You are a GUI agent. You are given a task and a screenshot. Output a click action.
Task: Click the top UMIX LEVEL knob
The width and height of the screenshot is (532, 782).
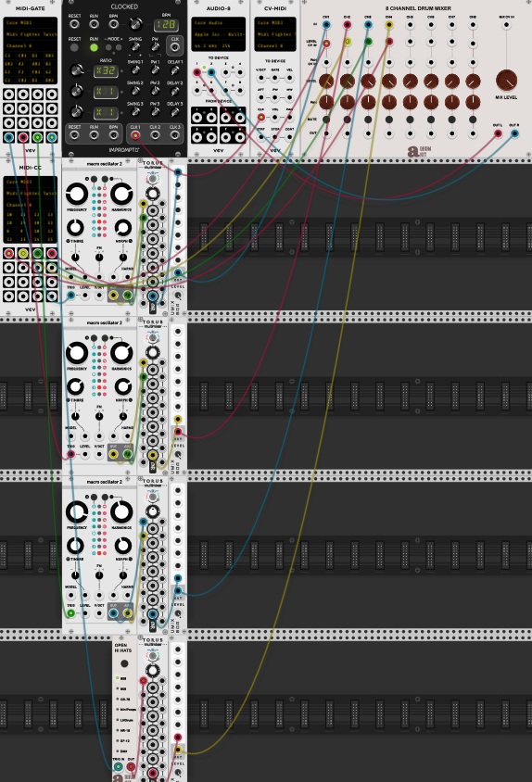point(178,296)
